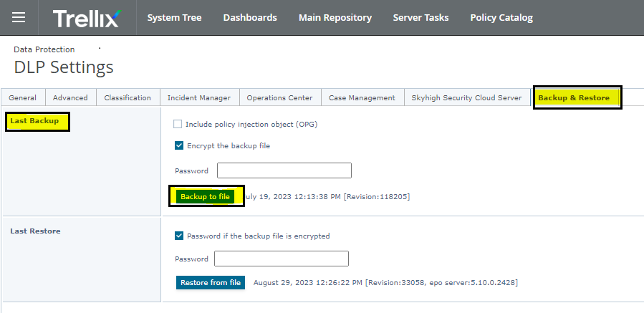Focus the restore Password field
644x313 pixels.
click(282, 259)
